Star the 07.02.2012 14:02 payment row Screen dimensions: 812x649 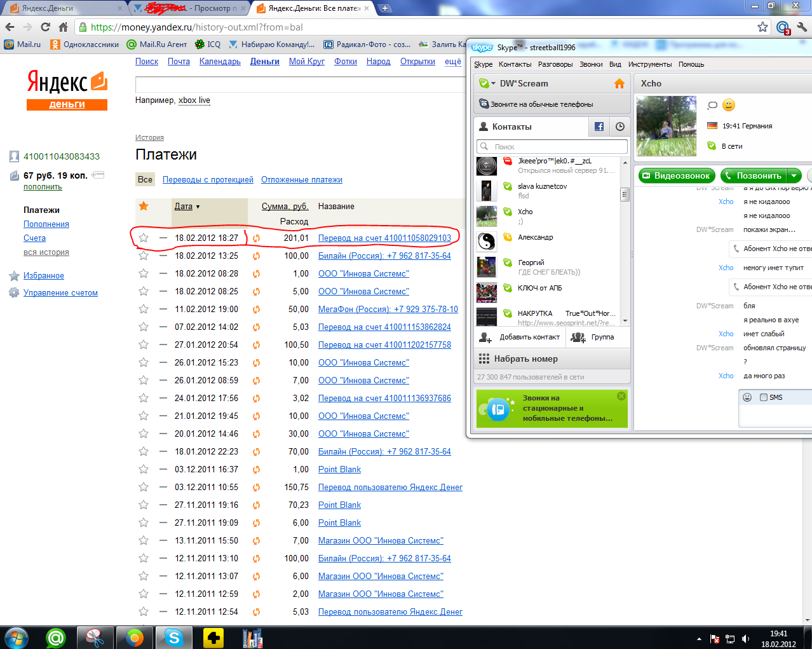point(144,327)
